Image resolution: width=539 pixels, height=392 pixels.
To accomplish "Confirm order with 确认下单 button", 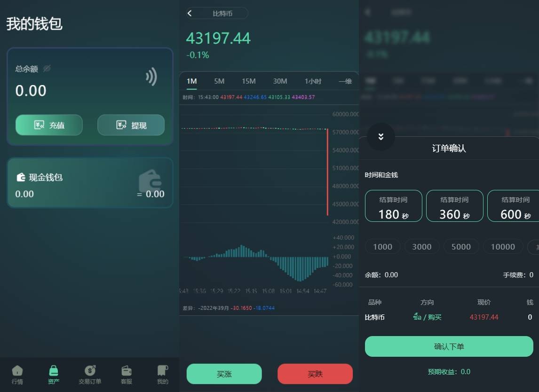I will 449,346.
